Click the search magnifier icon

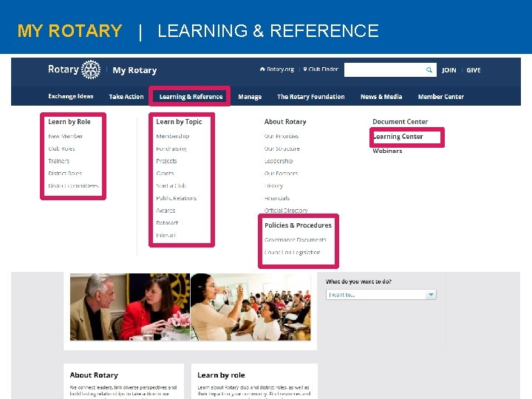click(429, 70)
